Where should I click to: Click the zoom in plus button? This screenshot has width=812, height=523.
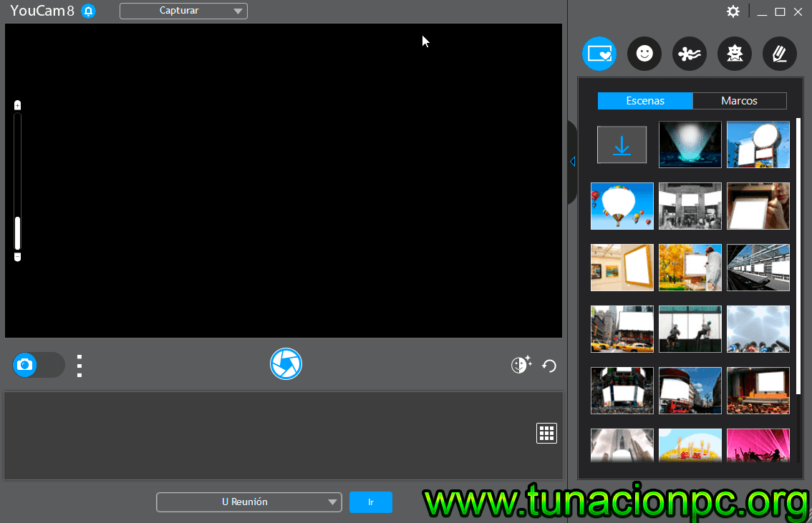click(18, 106)
